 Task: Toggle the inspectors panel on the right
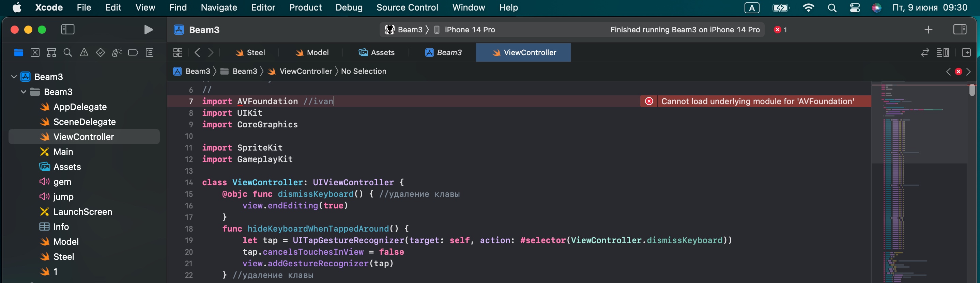pyautogui.click(x=960, y=30)
